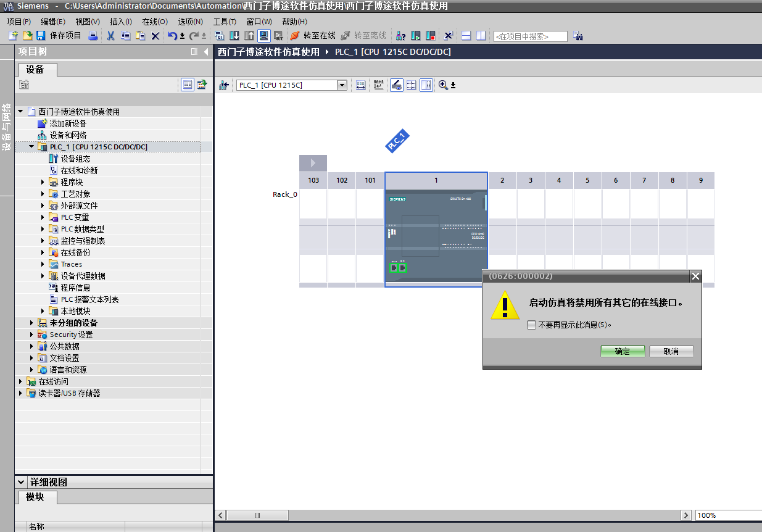Click the 设备与网络 vertical side tab
762x532 pixels.
7,128
